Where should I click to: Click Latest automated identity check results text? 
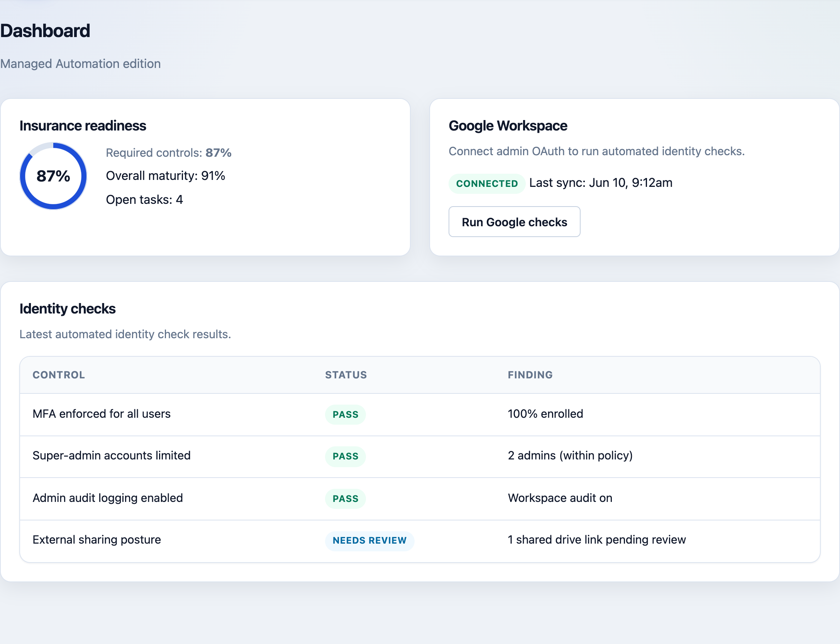click(x=125, y=334)
